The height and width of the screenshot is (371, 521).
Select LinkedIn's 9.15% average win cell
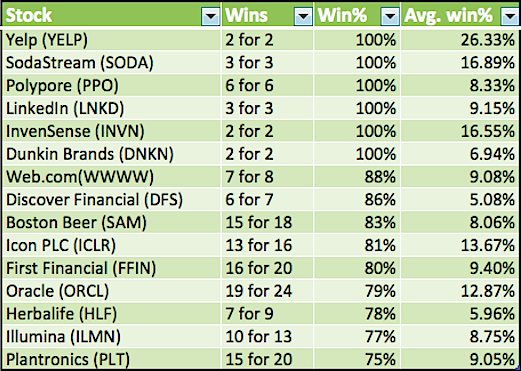(460, 108)
